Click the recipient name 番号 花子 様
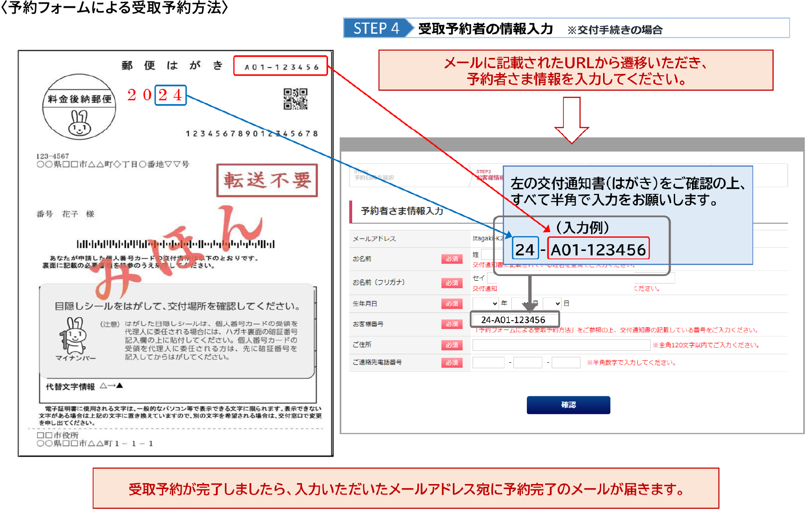Image resolution: width=812 pixels, height=521 pixels. [x=65, y=214]
